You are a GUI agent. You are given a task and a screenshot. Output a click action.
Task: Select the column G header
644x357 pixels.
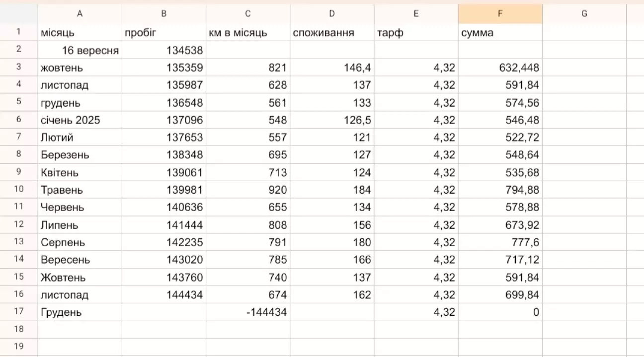[x=584, y=14]
